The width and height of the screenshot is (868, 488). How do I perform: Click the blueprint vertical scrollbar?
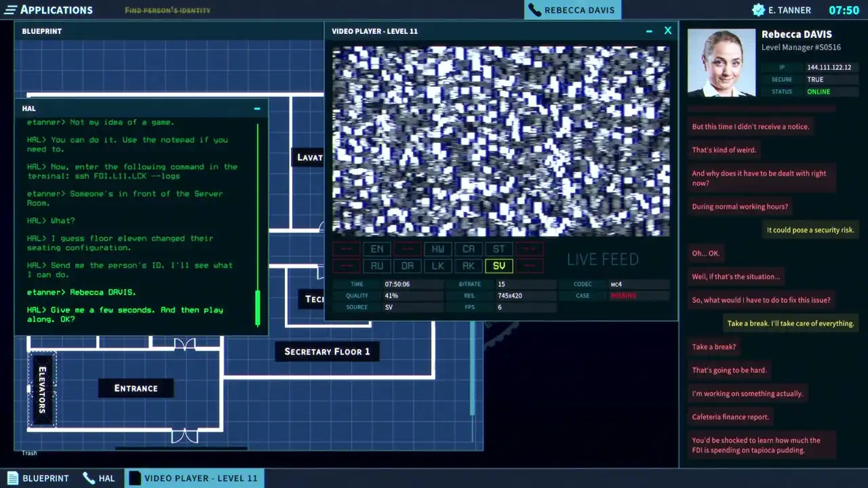point(473,369)
